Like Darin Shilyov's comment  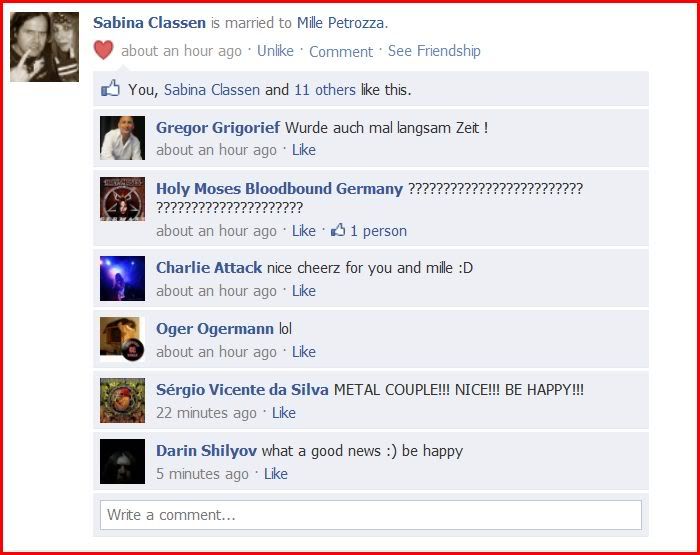coord(275,474)
